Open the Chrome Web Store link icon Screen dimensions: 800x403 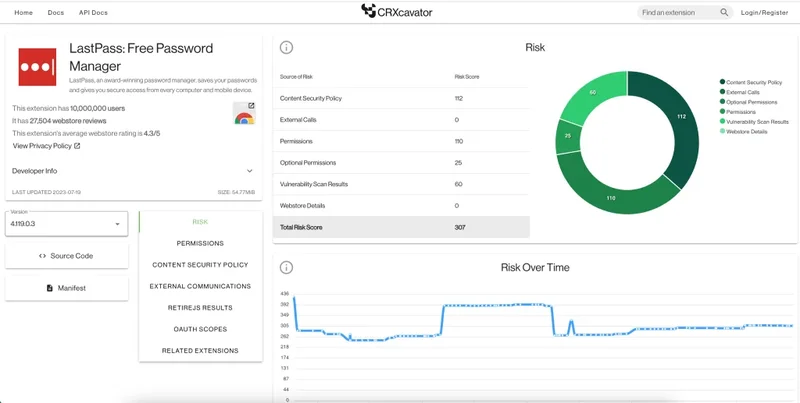coord(244,113)
